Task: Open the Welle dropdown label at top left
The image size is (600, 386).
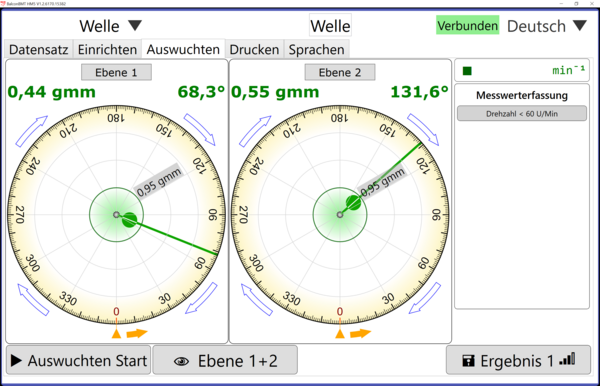Action: (99, 26)
